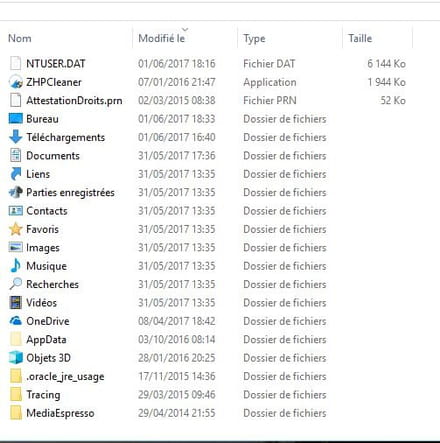Click the Téléchargements download arrow icon
Image resolution: width=440 pixels, height=443 pixels.
[x=16, y=137]
